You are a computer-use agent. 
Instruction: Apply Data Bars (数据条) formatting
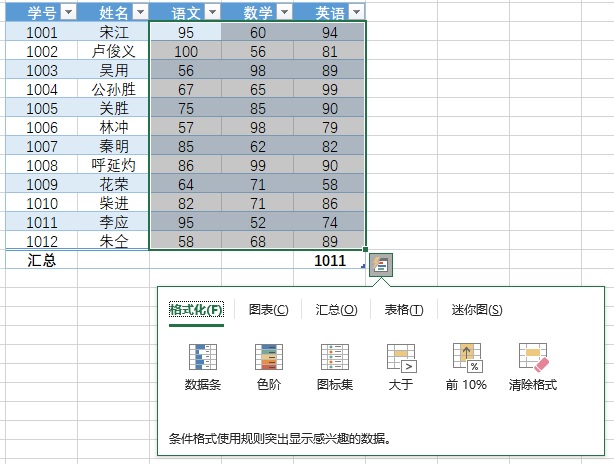[x=203, y=367]
